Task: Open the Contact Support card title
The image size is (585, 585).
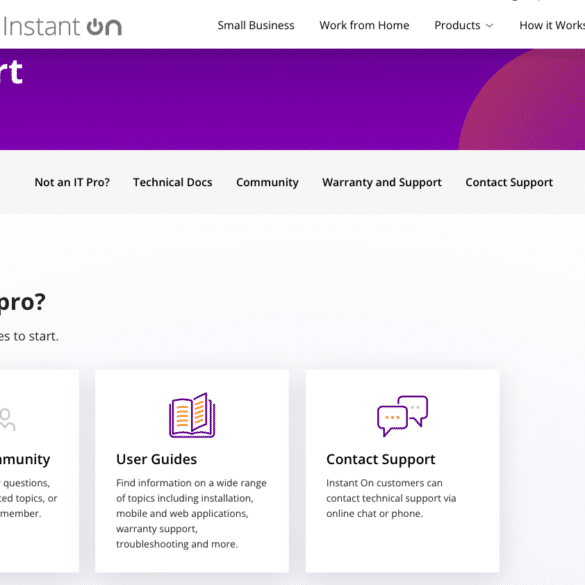Action: (381, 459)
